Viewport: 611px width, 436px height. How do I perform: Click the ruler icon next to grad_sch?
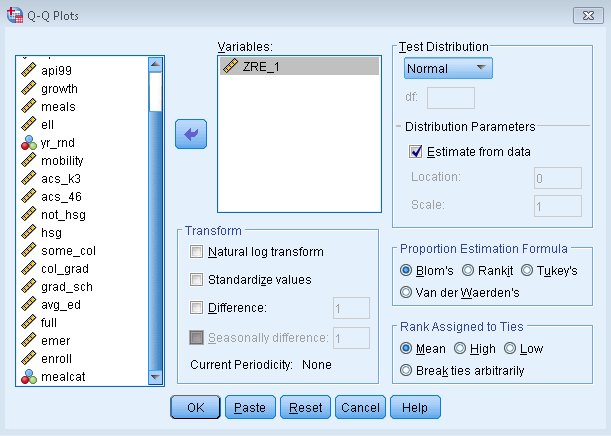coord(28,286)
